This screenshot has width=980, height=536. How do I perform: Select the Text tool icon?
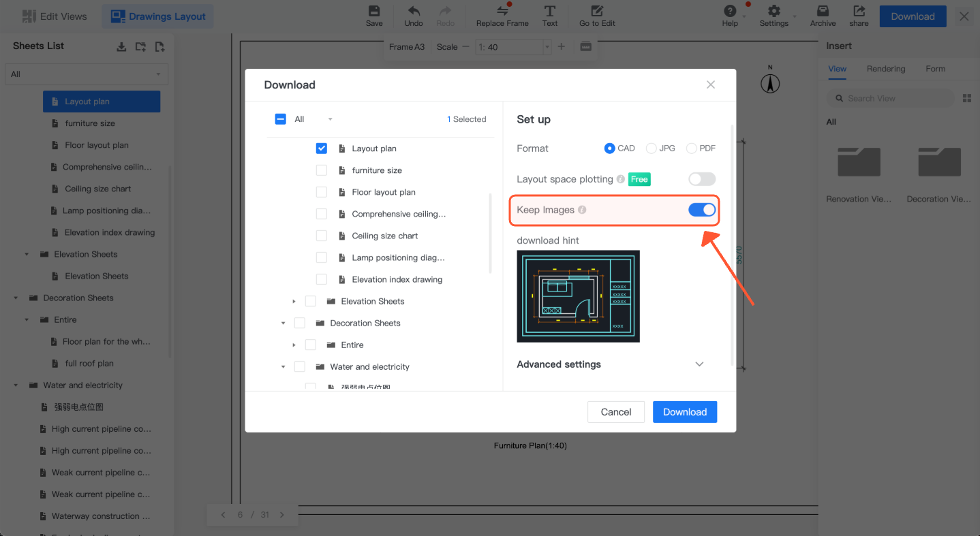click(550, 12)
